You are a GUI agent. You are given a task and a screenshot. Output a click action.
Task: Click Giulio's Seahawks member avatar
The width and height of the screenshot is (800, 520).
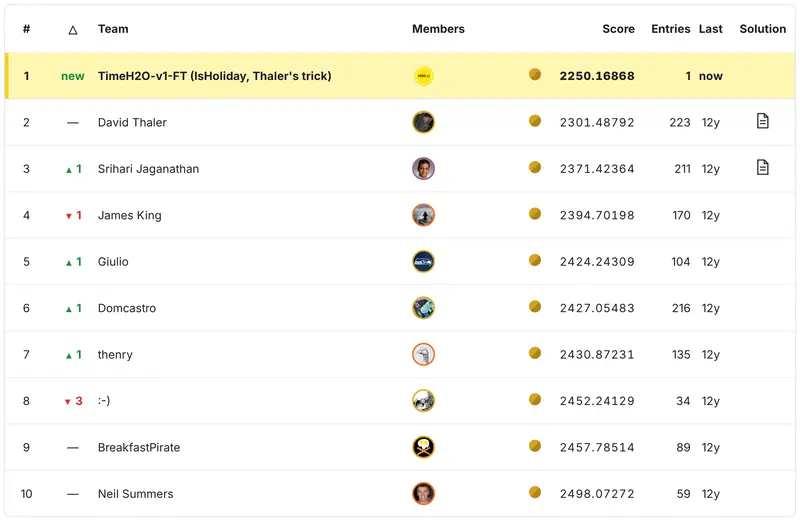(423, 262)
